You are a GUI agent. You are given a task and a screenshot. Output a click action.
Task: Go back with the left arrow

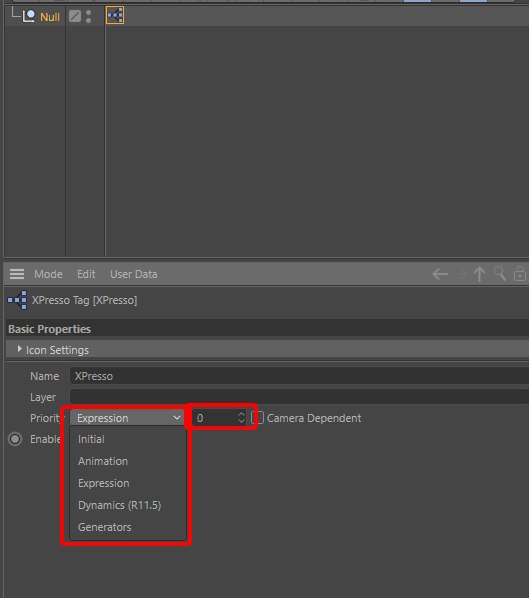tap(440, 274)
